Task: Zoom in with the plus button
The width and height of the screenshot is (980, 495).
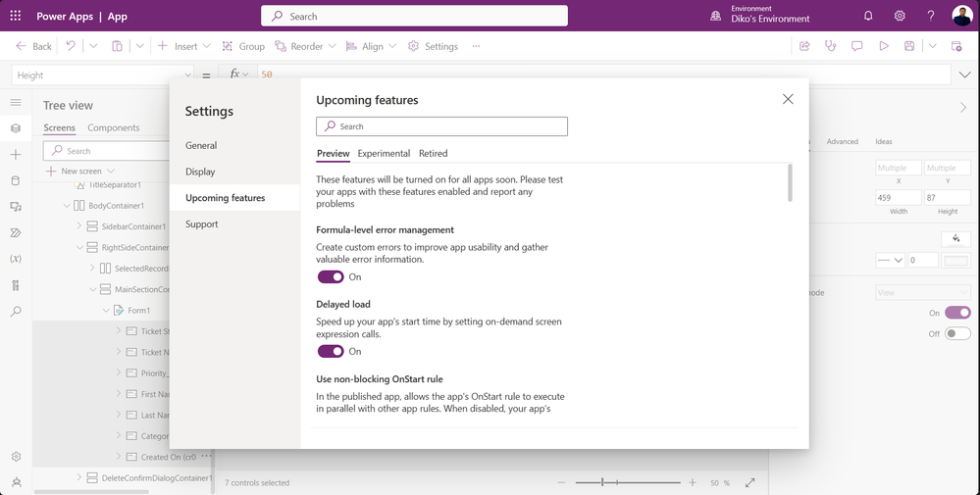Action: [x=693, y=482]
